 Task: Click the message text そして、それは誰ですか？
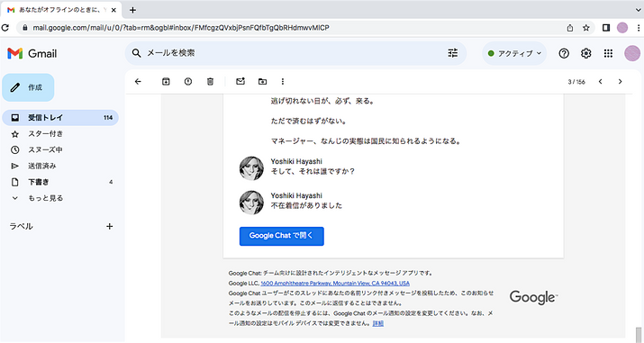tap(313, 171)
